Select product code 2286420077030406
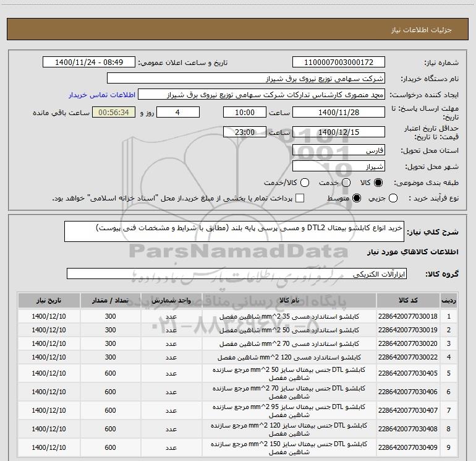 tap(408, 392)
